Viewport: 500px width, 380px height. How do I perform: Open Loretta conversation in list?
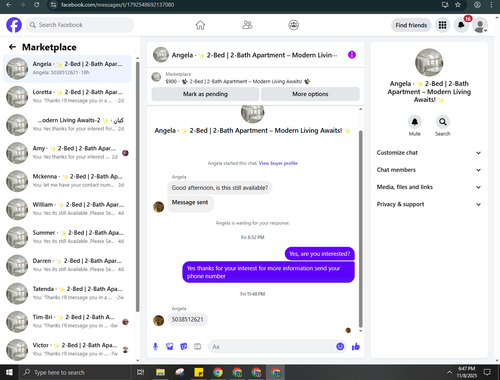coord(68,96)
